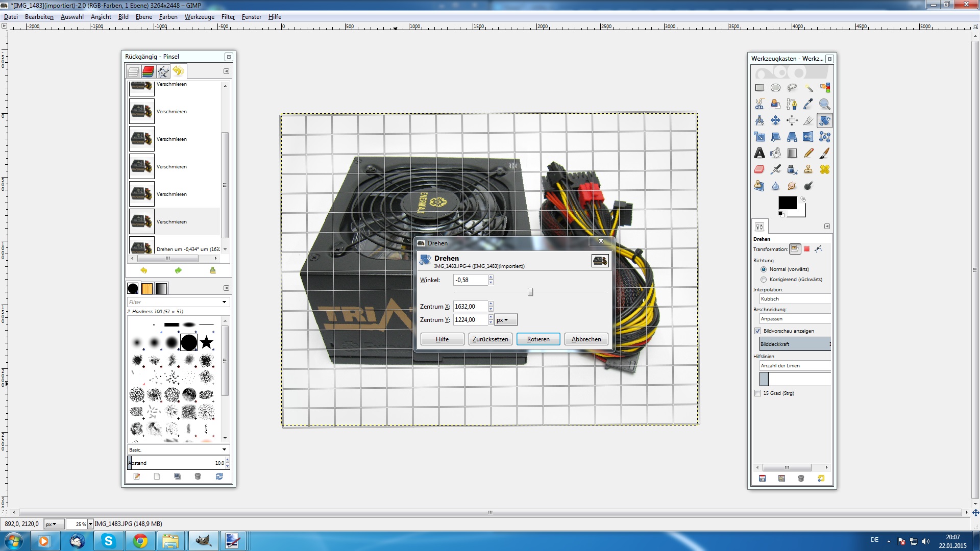
Task: Open the Hilfslinien Anzahl der Linien dropdown
Action: [x=795, y=366]
